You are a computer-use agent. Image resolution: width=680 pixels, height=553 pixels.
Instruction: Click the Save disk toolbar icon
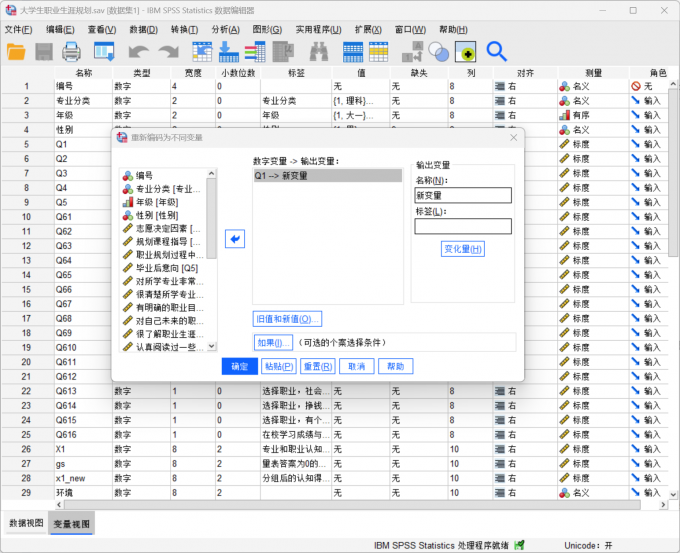(44, 52)
